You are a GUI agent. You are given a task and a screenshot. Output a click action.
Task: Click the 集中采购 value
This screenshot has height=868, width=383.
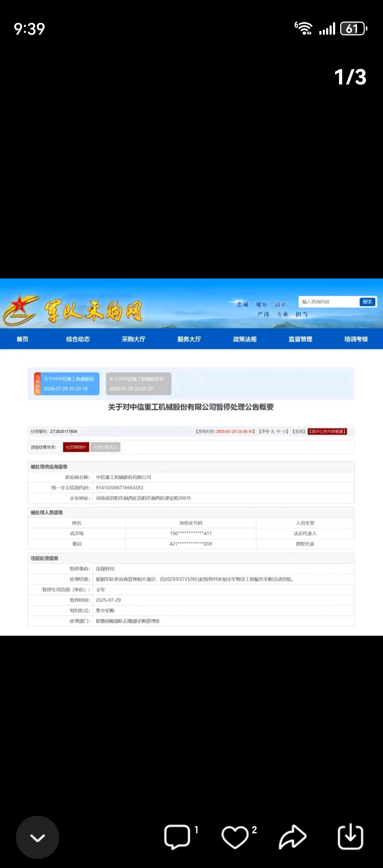click(105, 611)
